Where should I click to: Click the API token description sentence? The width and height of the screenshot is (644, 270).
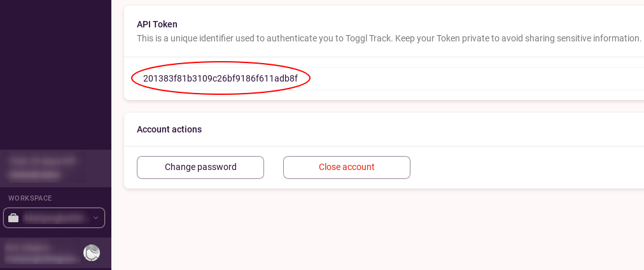(x=389, y=39)
